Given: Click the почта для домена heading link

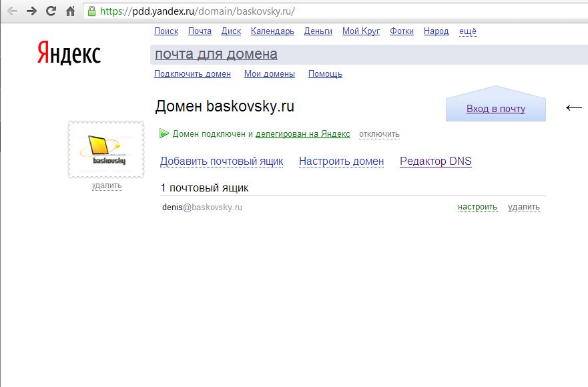Looking at the screenshot, I should click(x=216, y=54).
